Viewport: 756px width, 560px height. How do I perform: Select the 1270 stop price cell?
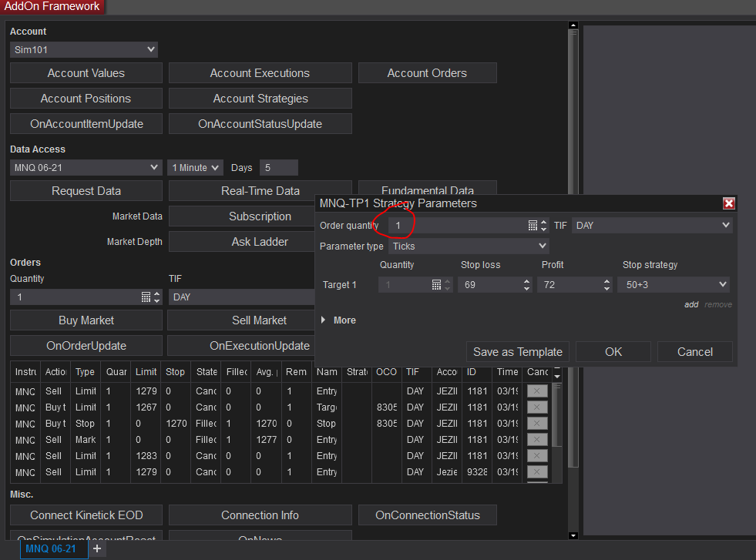tap(176, 423)
